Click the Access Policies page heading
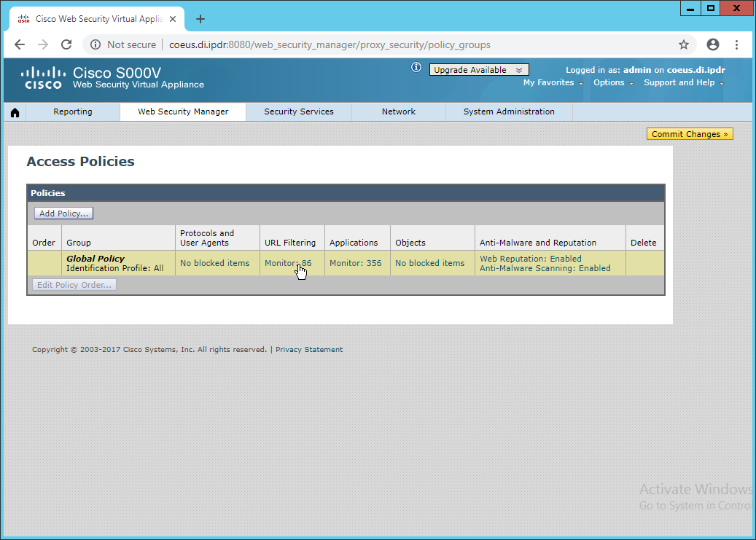 (x=80, y=162)
